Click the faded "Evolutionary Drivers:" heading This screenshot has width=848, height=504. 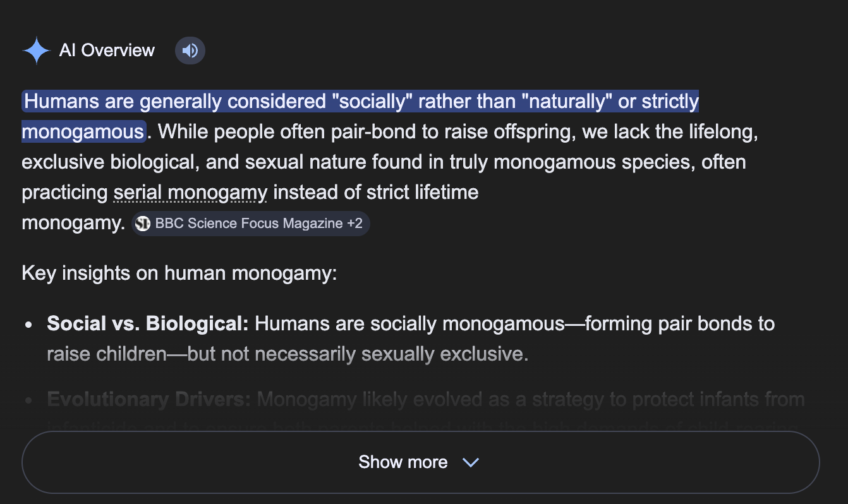click(x=149, y=400)
